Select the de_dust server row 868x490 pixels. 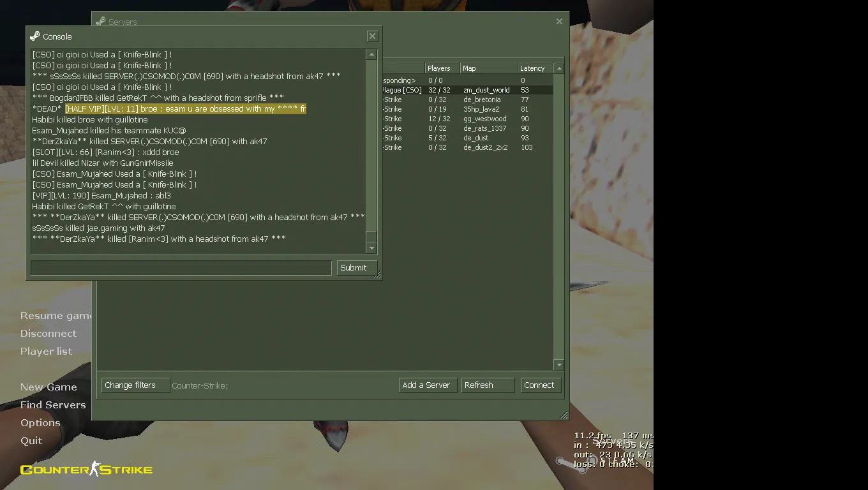[x=467, y=138]
